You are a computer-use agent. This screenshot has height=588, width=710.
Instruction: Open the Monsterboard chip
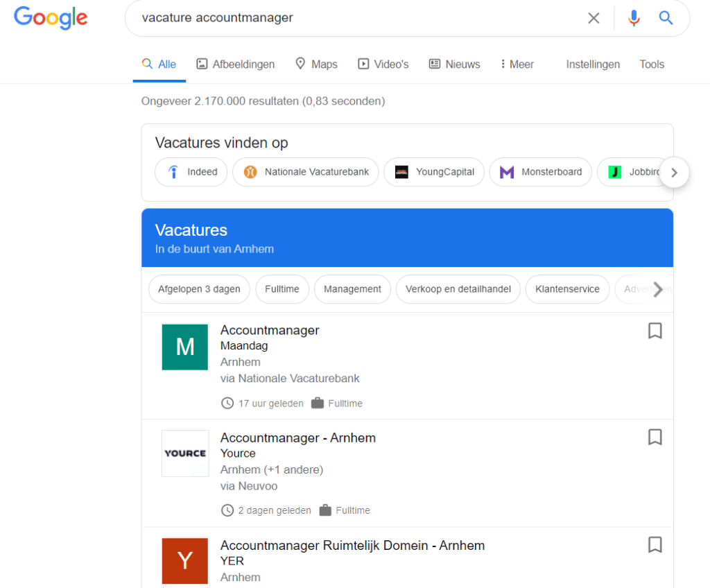coord(541,172)
